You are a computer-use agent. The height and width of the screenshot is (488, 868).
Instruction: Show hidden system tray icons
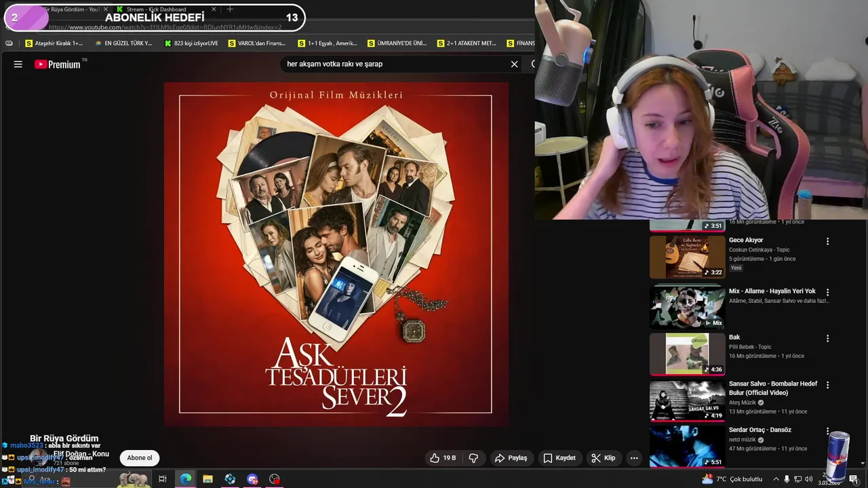[x=776, y=479]
